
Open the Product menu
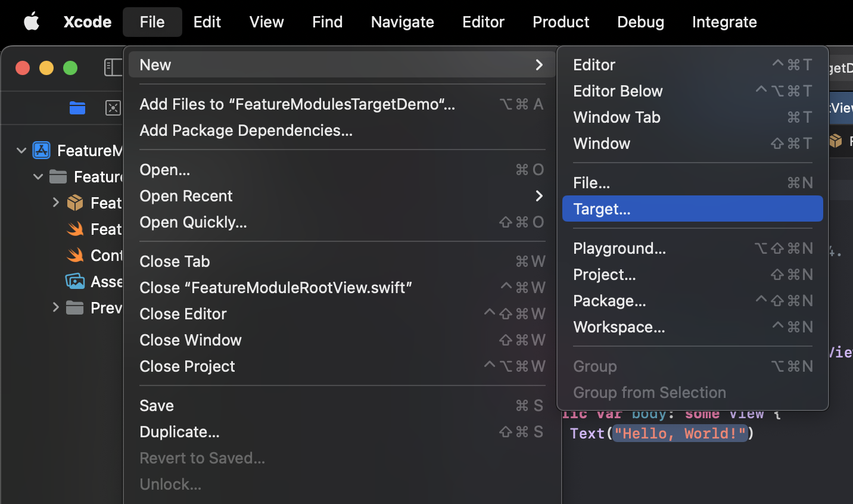click(561, 22)
